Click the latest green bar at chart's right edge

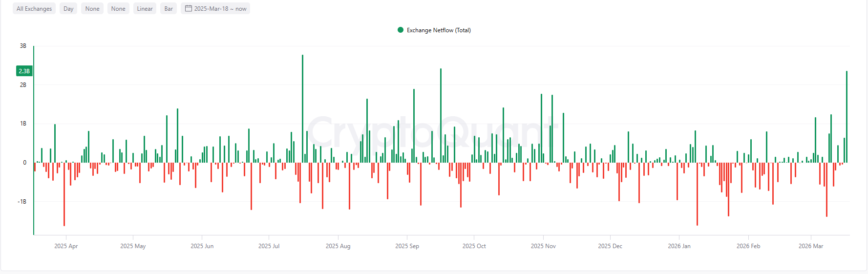point(847,117)
